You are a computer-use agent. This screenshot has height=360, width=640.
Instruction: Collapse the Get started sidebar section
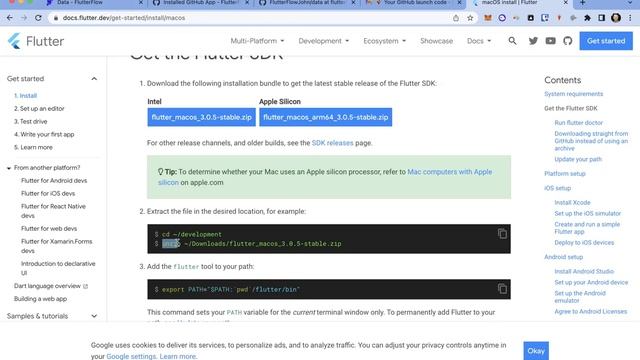pos(94,79)
